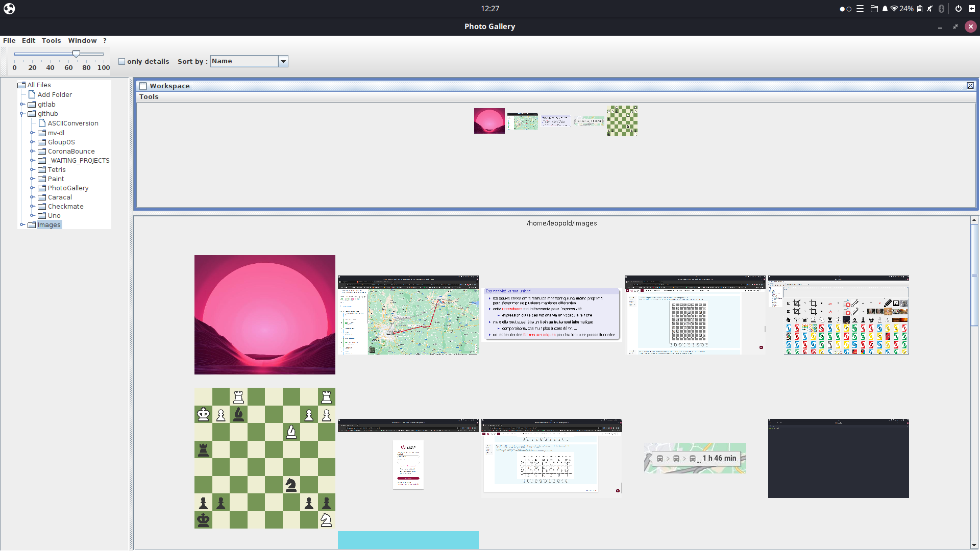Open the Workspace panel's Tools menu
Image resolution: width=980 pixels, height=551 pixels.
(149, 97)
